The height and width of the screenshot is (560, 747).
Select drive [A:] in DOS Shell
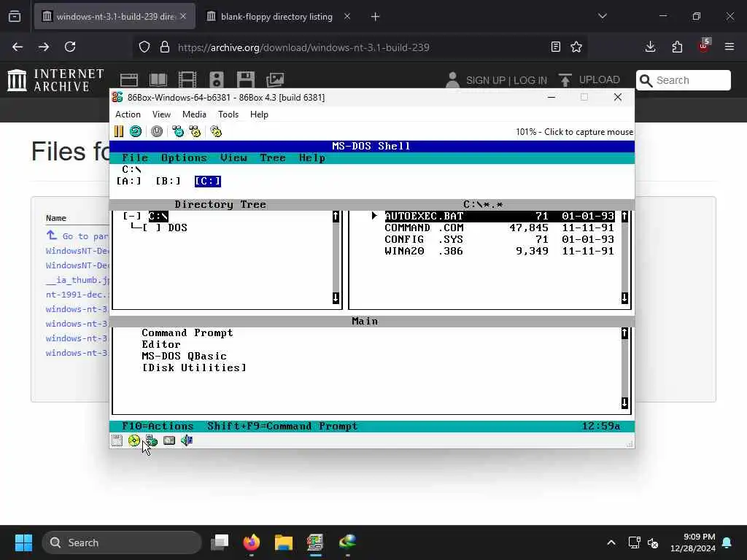tap(128, 181)
